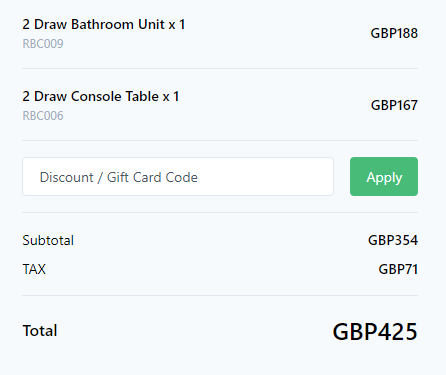446x375 pixels.
Task: Click the TAX label
Action: (x=34, y=269)
